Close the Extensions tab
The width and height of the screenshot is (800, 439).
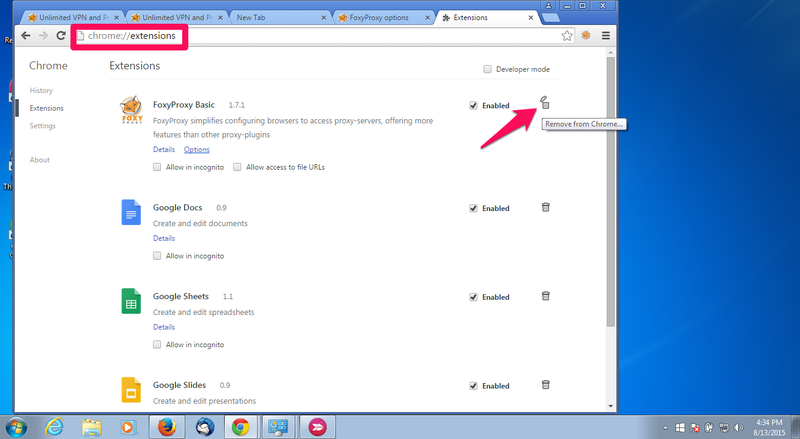pos(531,17)
